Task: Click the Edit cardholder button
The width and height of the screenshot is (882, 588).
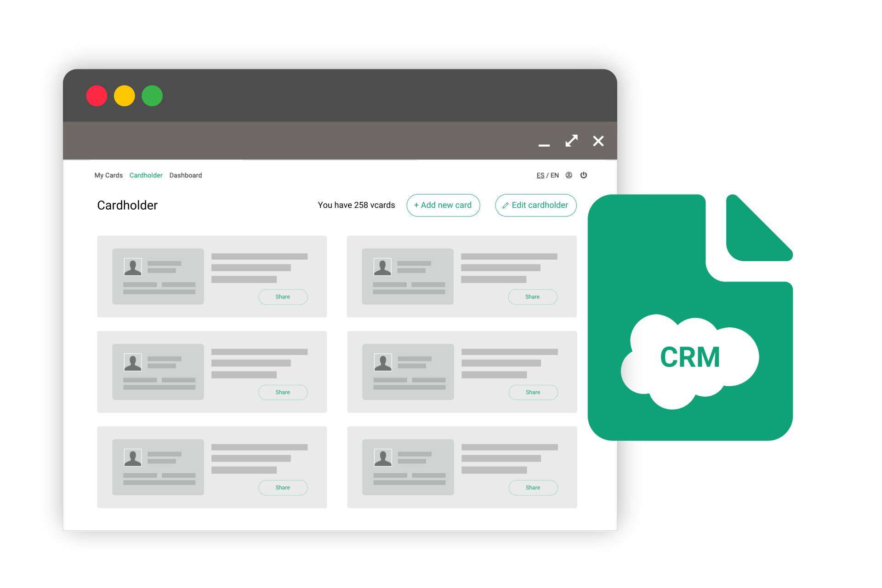Action: (535, 205)
